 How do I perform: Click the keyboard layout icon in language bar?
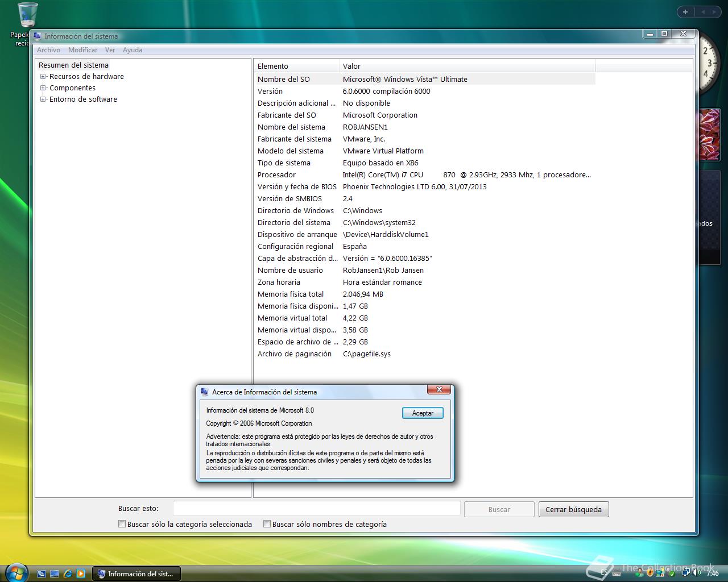(x=617, y=573)
